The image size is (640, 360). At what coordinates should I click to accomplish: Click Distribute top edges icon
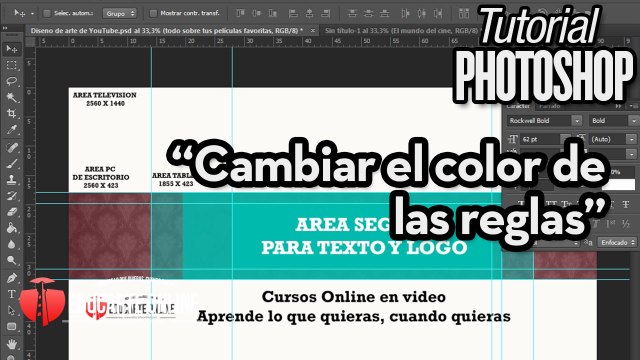coord(352,13)
